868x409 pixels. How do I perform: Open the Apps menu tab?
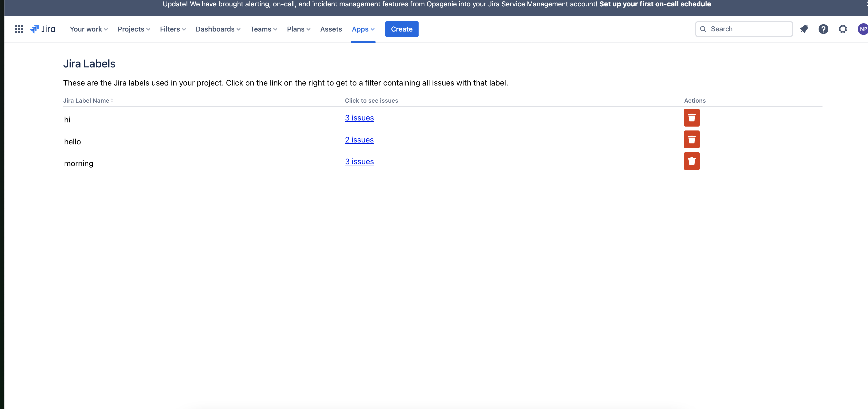(363, 29)
